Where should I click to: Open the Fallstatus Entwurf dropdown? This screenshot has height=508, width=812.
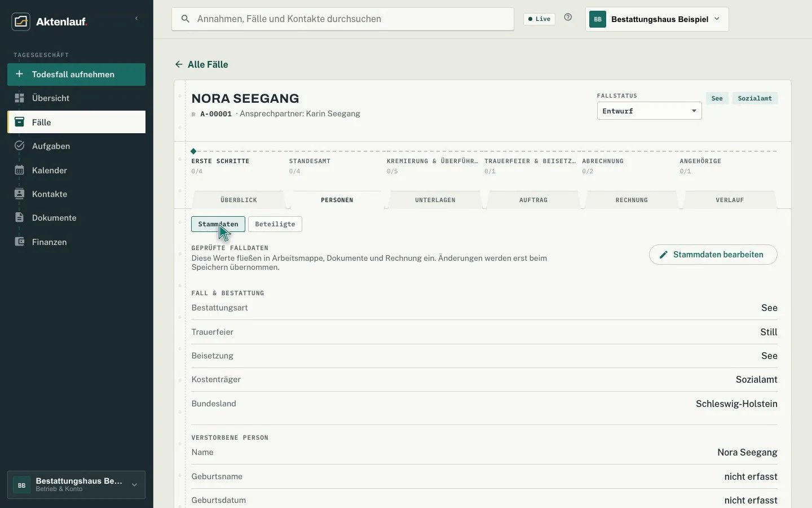(649, 111)
